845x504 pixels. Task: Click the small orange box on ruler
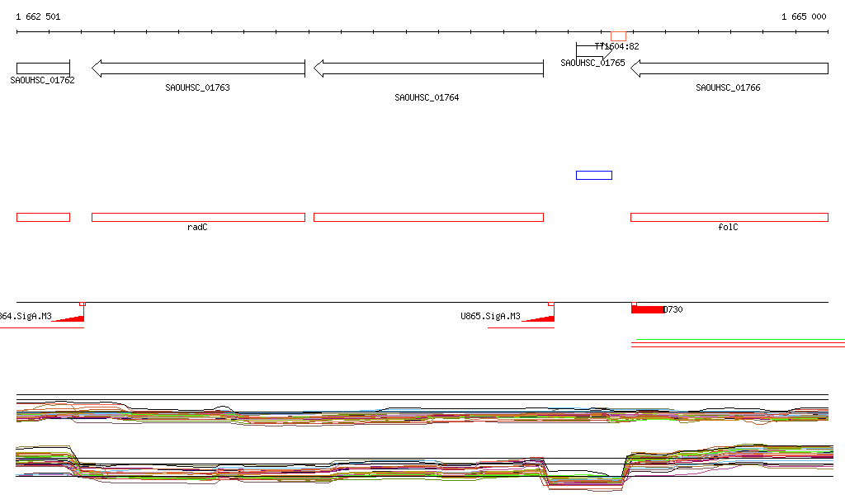pyautogui.click(x=618, y=35)
